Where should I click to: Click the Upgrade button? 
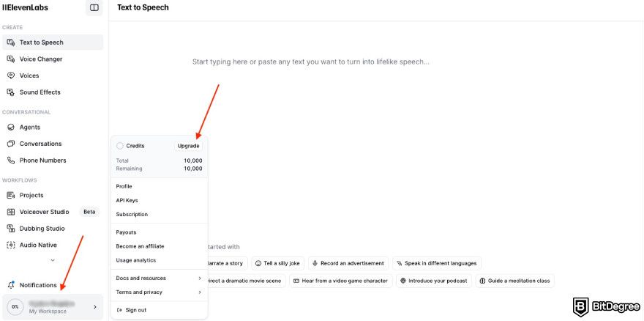(x=188, y=146)
